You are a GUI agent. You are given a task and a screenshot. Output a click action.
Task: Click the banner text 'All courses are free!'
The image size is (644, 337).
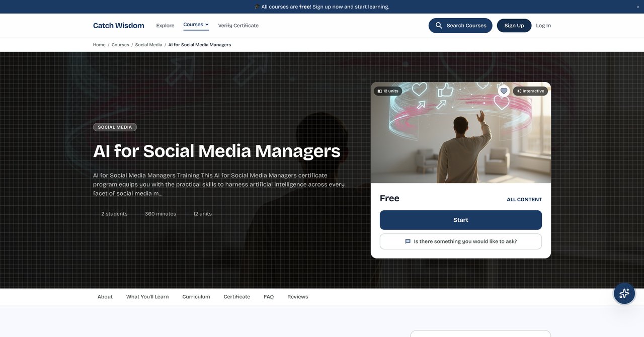(286, 7)
